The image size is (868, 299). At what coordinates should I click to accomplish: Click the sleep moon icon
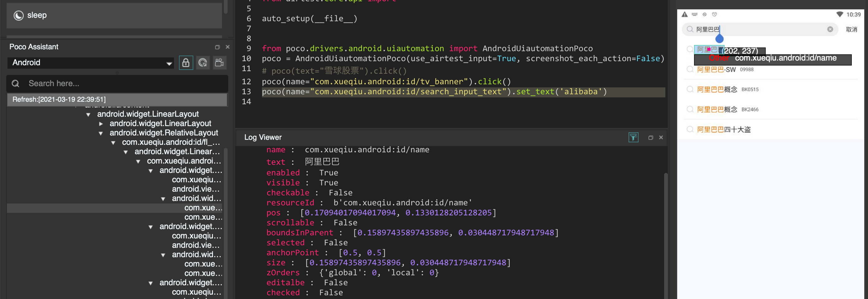click(18, 16)
